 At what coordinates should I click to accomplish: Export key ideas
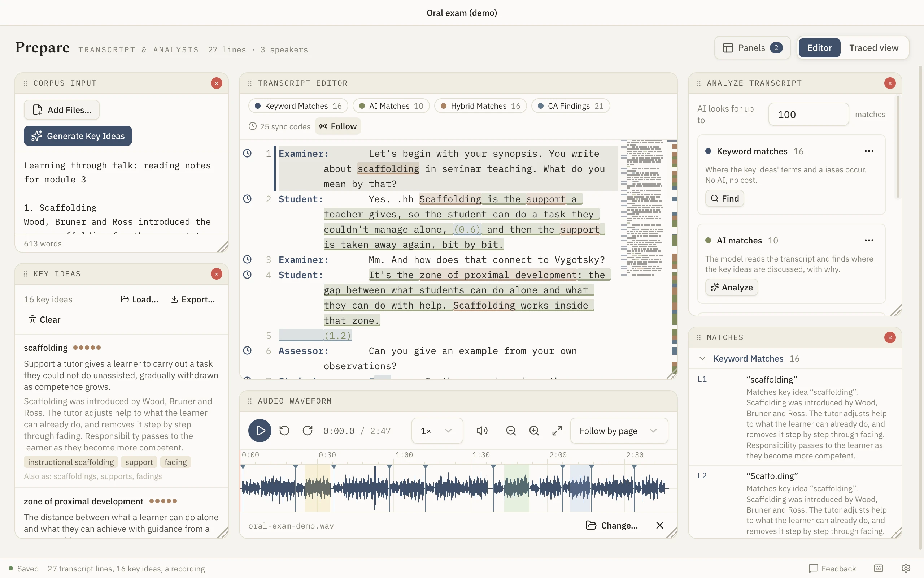tap(192, 299)
